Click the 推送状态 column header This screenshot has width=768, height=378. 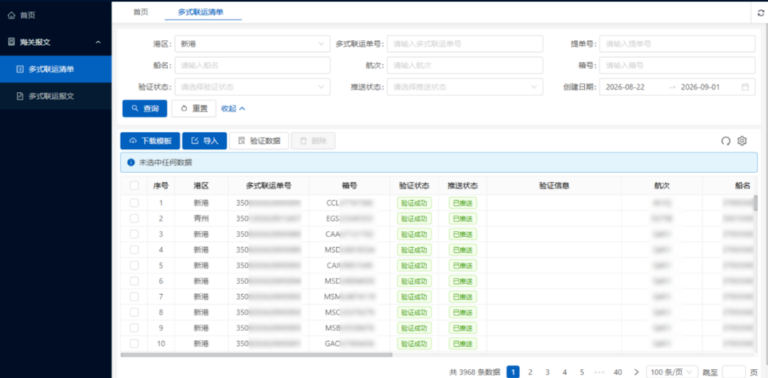462,186
